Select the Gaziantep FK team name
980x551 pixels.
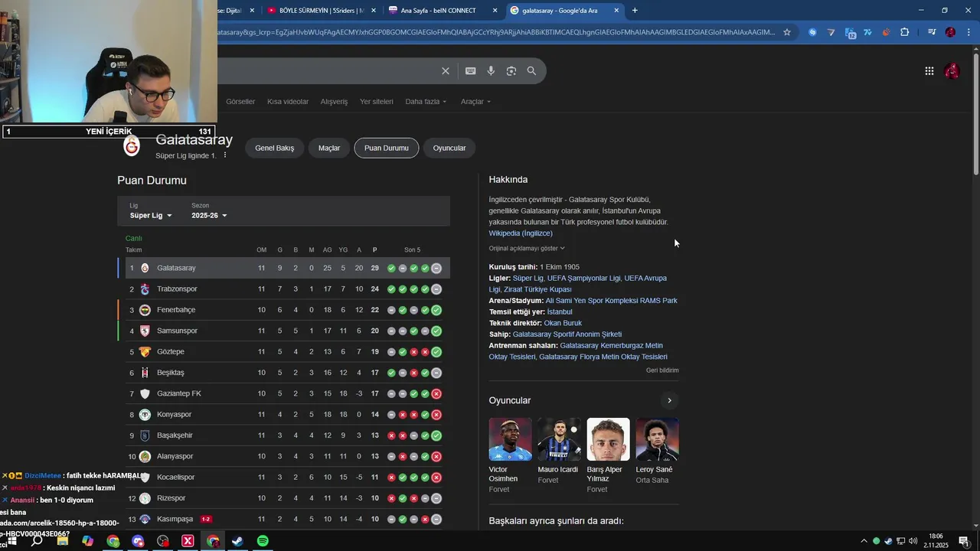[x=179, y=393]
